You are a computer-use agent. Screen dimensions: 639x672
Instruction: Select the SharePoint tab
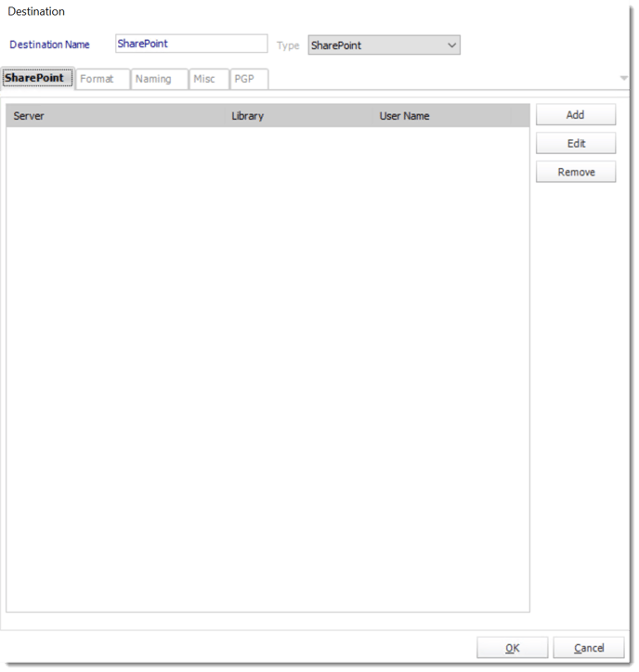(x=38, y=78)
